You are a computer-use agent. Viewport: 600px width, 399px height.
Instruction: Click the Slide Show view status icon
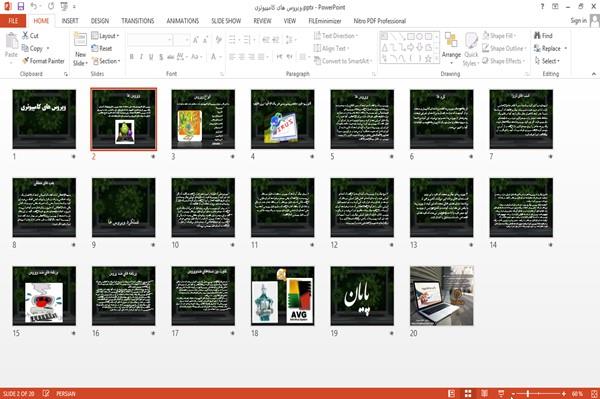(x=501, y=394)
